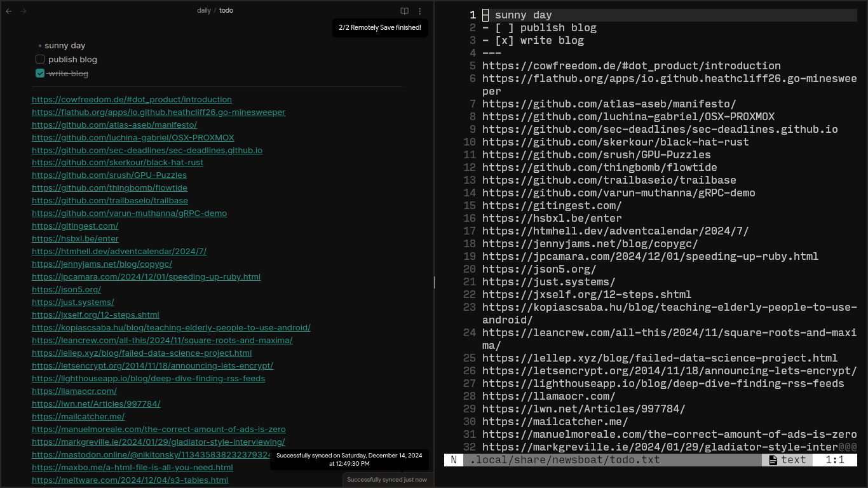
Task: Uncheck the 'write blog' checkbox
Action: [x=40, y=73]
